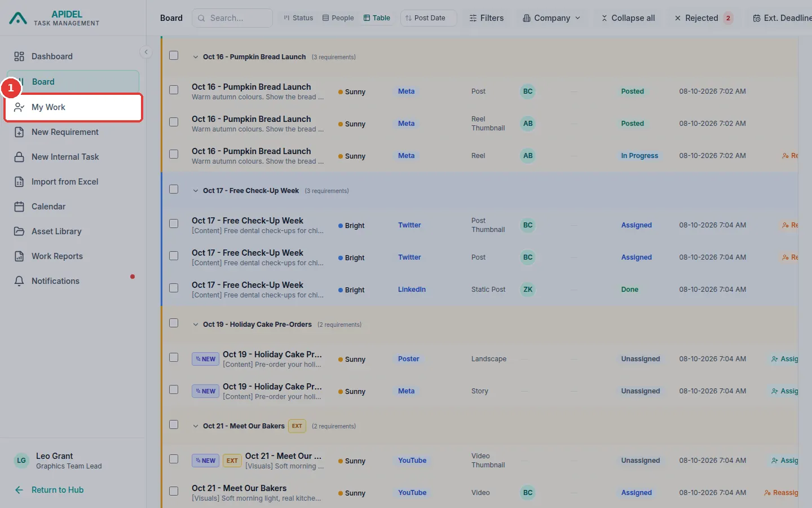Click Assign on the Meta Story row
The image size is (812, 508).
(784, 391)
